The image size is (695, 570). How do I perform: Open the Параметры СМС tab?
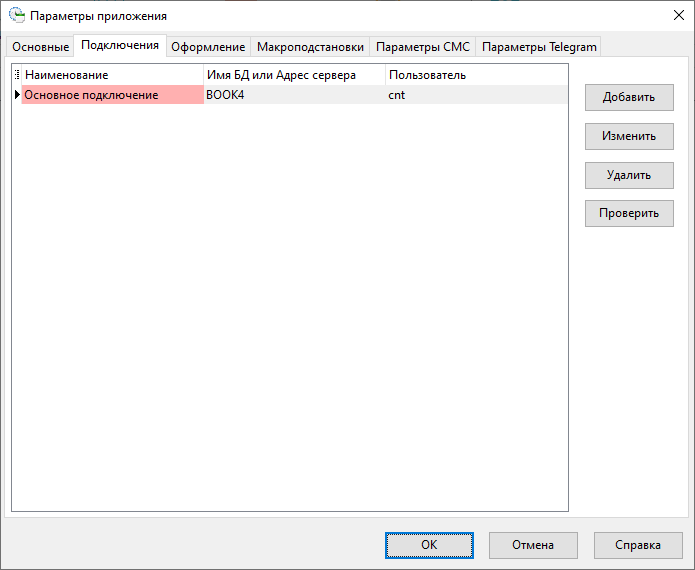coord(422,47)
